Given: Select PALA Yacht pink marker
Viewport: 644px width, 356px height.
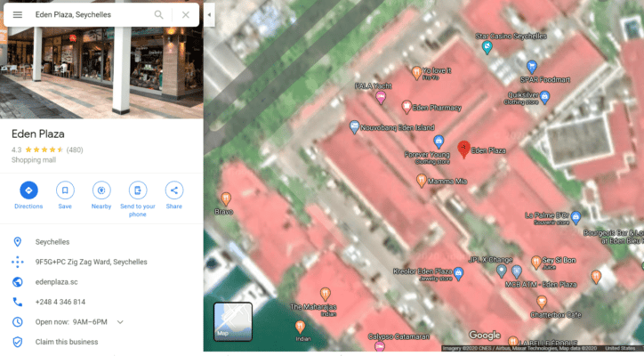Looking at the screenshot, I should coord(381,98).
